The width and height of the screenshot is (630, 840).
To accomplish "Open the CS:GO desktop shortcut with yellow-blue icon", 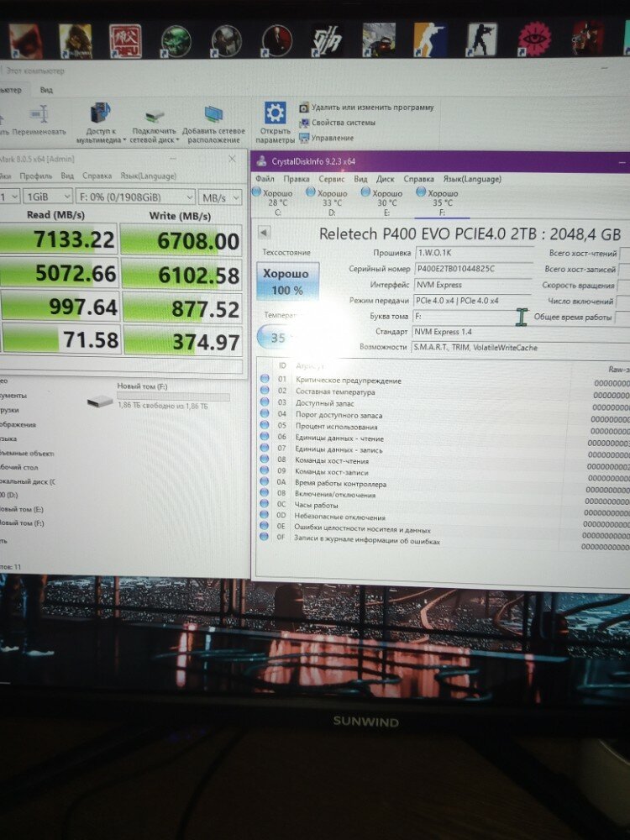I will pyautogui.click(x=431, y=39).
